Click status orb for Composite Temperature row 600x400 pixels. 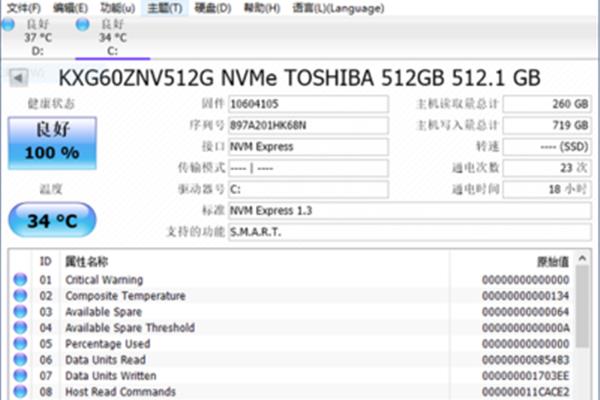20,296
